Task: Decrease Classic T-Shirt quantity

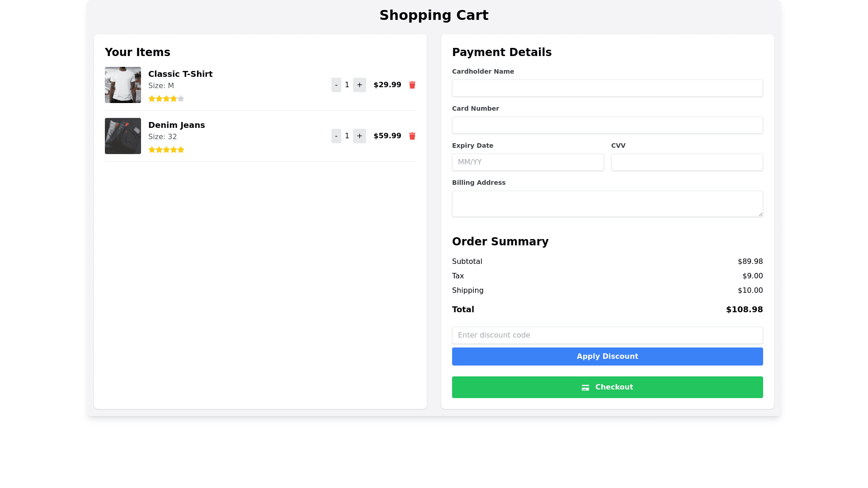Action: coord(336,85)
